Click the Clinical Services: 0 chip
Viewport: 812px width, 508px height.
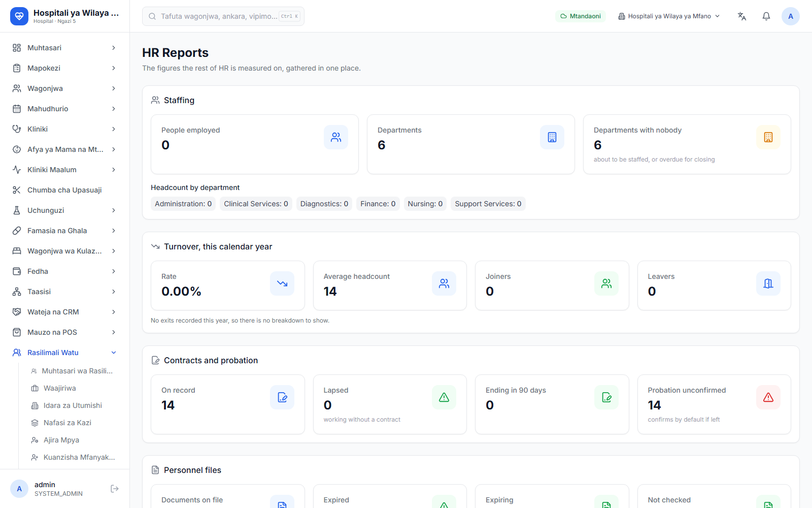pos(256,204)
